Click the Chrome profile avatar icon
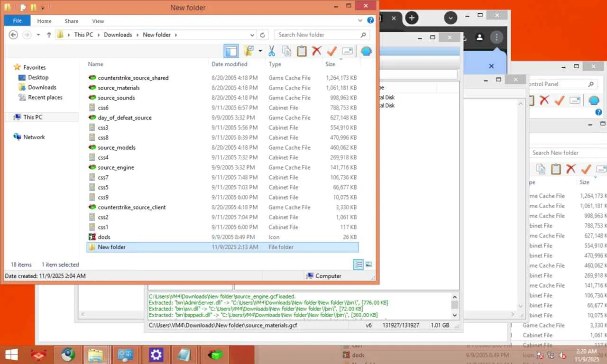Image resolution: width=607 pixels, height=364 pixels. 479,37
